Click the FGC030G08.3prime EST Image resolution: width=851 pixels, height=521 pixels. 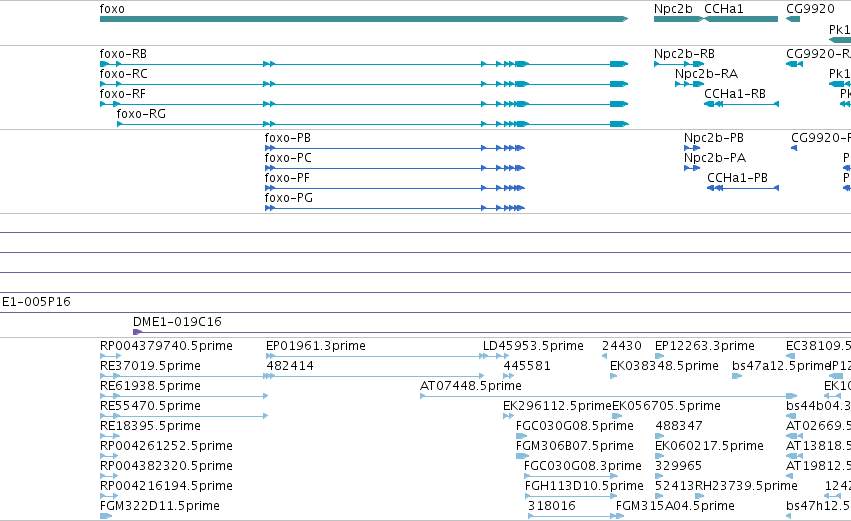point(571,476)
